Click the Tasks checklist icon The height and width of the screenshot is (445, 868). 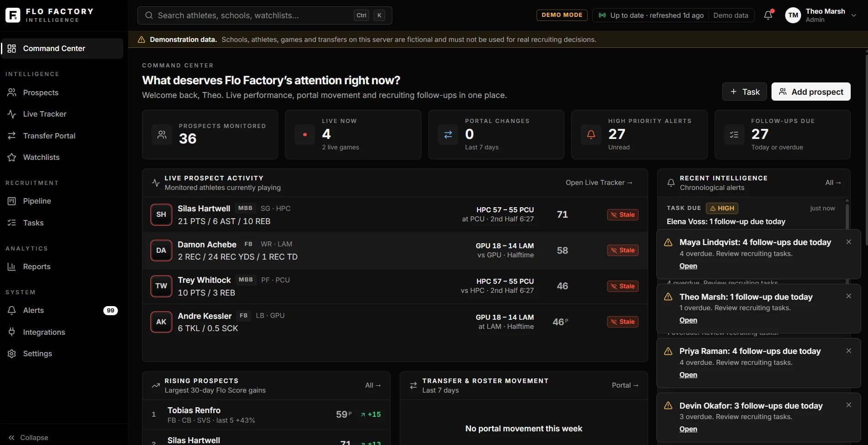pos(12,223)
